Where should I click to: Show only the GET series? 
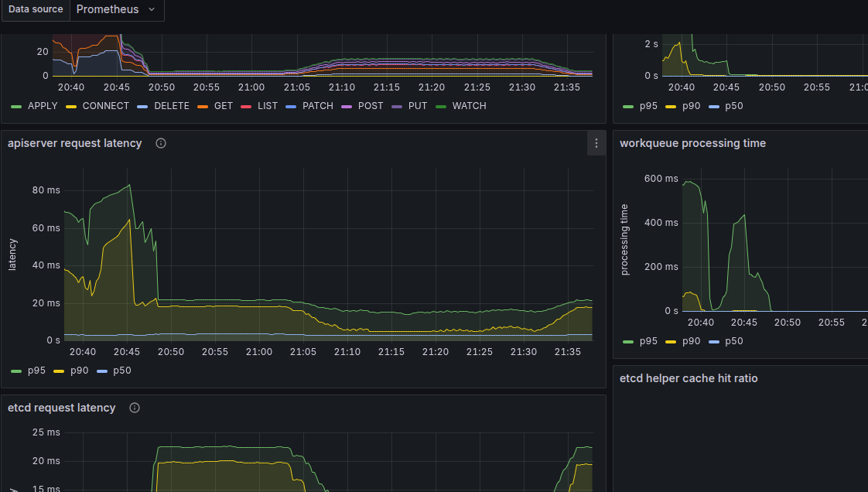pyautogui.click(x=223, y=106)
